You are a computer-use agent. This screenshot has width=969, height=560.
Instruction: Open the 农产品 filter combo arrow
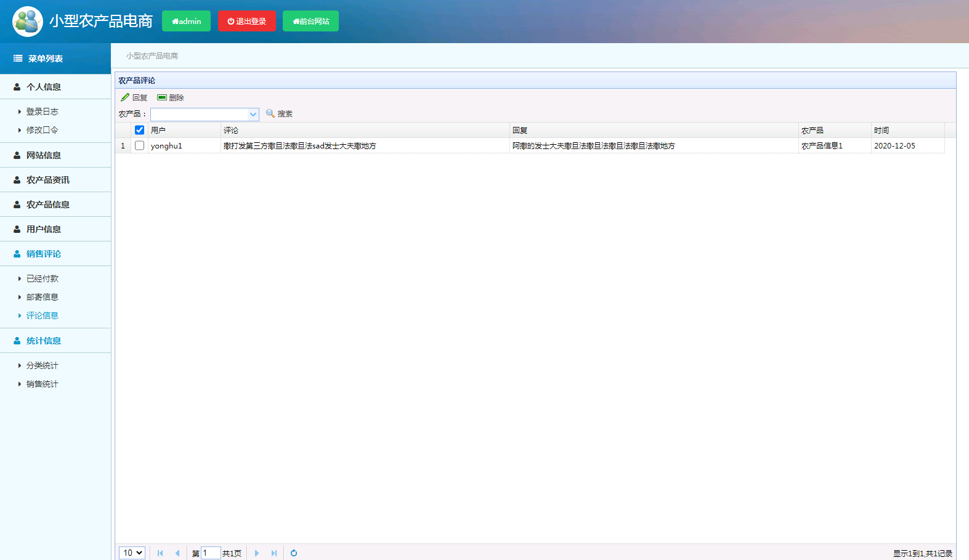point(253,114)
